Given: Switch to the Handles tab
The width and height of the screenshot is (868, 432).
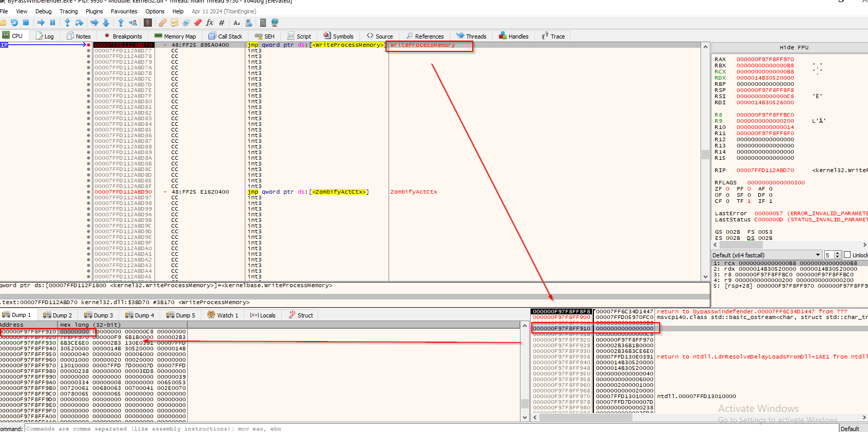Looking at the screenshot, I should tap(513, 36).
